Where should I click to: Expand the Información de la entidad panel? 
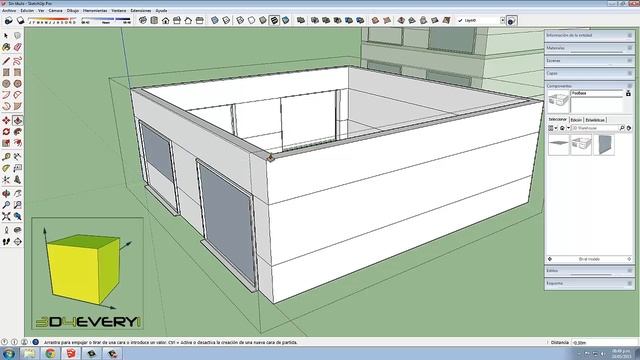[589, 36]
